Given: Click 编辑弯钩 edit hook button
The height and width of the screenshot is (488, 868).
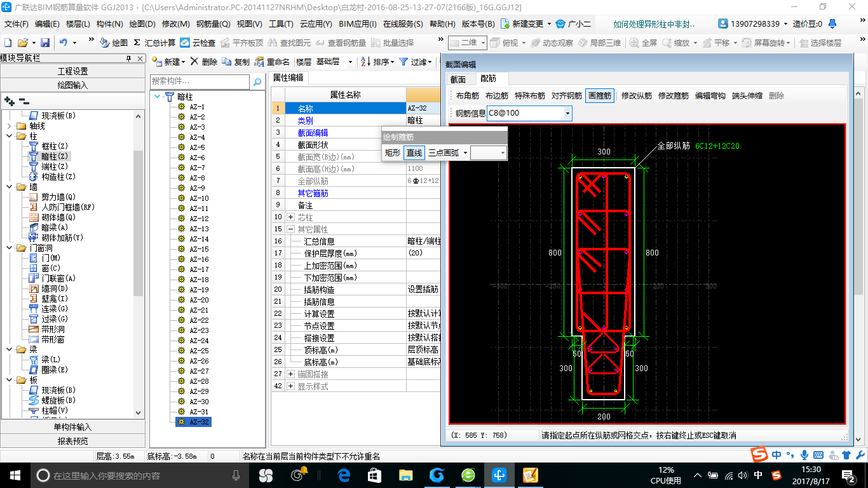Looking at the screenshot, I should [710, 96].
